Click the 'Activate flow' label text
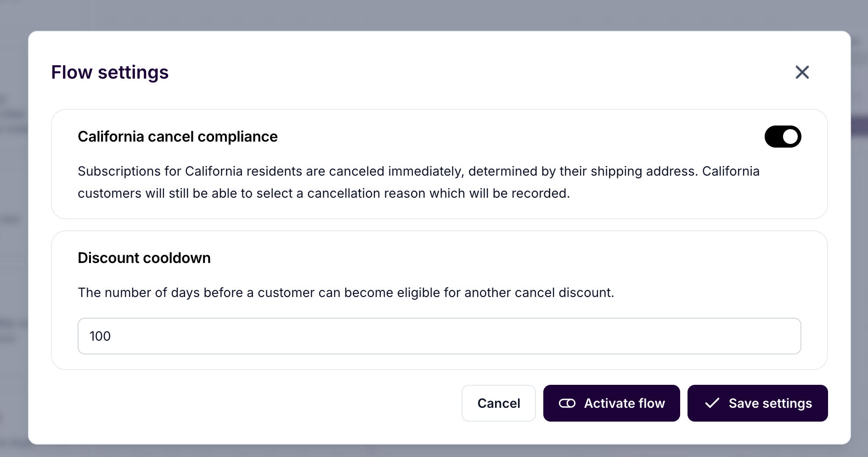Viewport: 868px width, 457px height. [625, 403]
